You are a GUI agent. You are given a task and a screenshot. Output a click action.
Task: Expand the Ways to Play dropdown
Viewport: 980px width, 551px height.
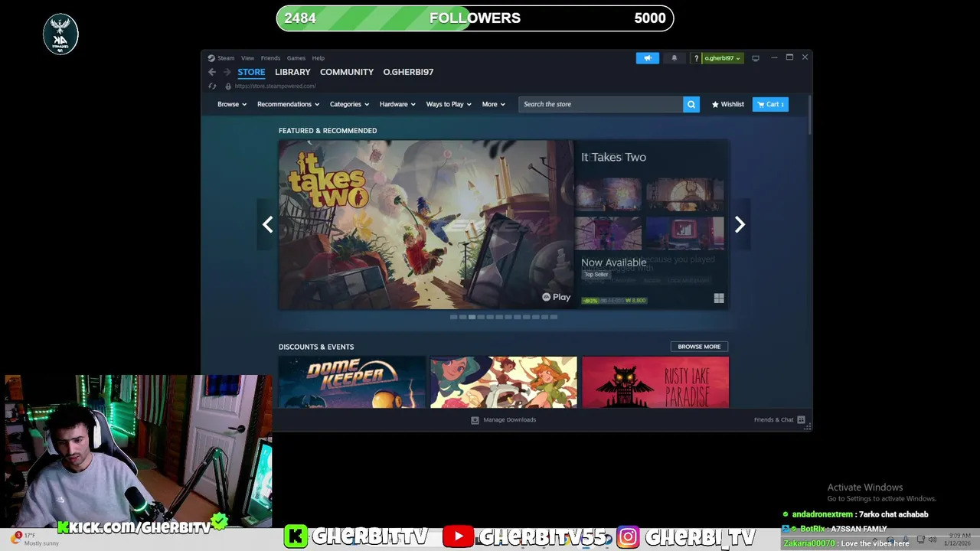coord(449,104)
